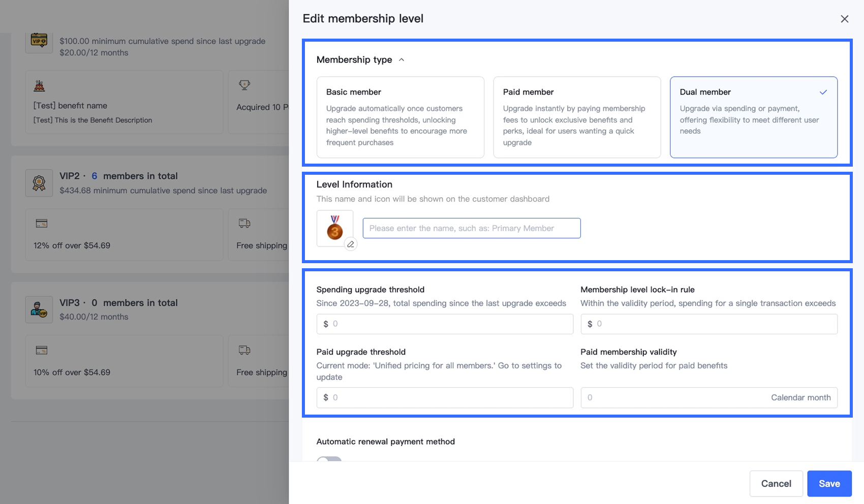Select the Paid member type
This screenshot has height=504, width=864.
pyautogui.click(x=577, y=117)
